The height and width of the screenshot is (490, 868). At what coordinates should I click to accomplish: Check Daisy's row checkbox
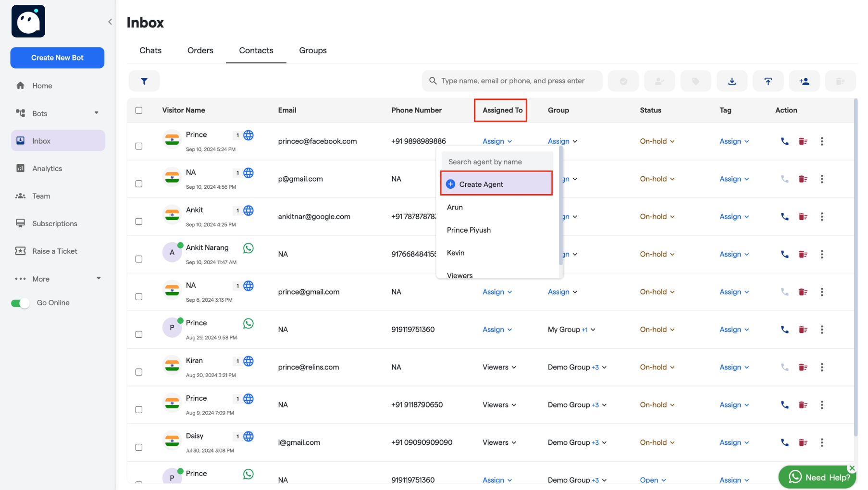coord(139,447)
